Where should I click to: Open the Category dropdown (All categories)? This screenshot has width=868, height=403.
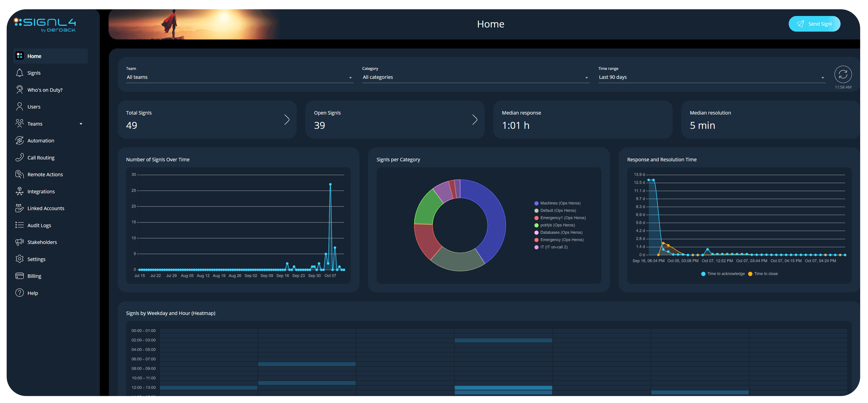click(475, 77)
